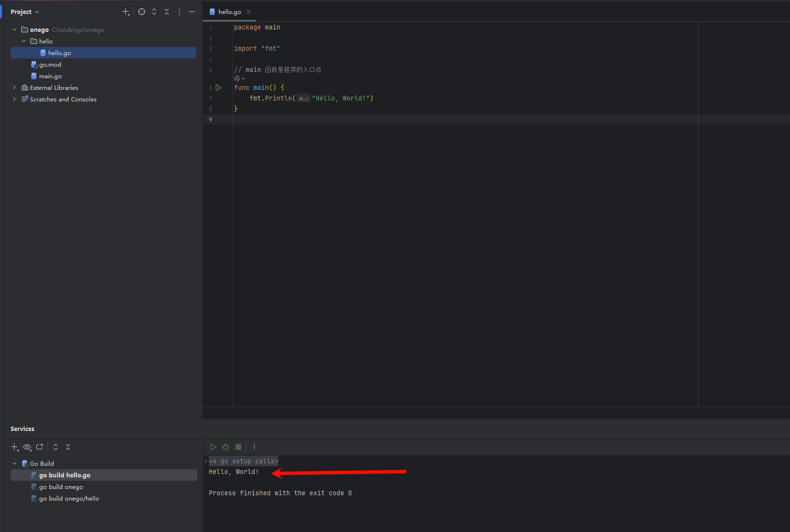
Task: Open the Services view options eye icon
Action: click(x=27, y=447)
